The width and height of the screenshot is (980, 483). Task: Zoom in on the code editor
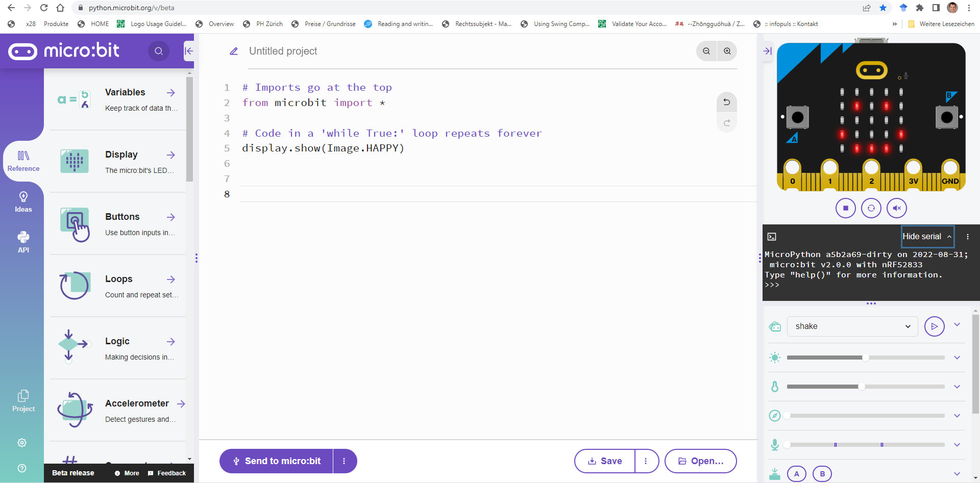click(x=727, y=51)
